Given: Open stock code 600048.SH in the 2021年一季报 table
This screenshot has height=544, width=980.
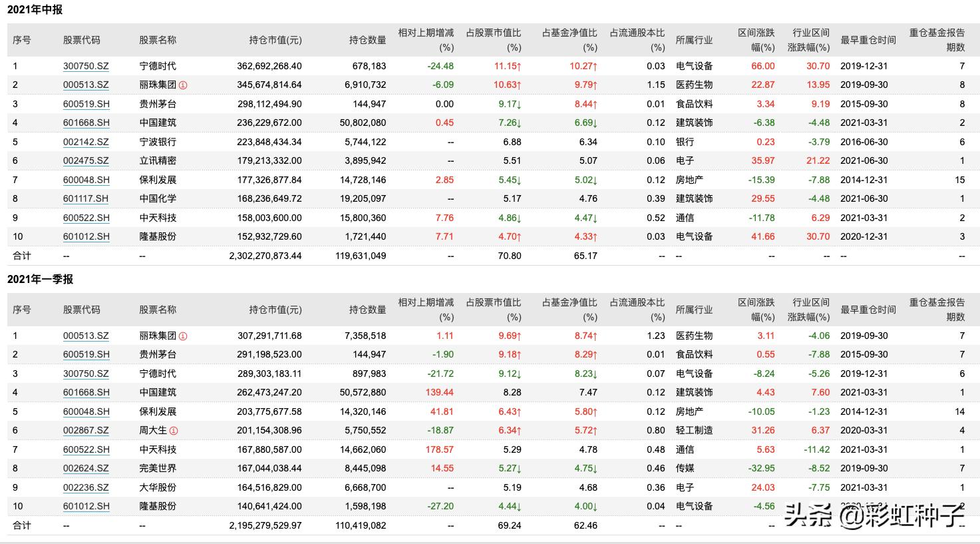Looking at the screenshot, I should click(x=86, y=411).
